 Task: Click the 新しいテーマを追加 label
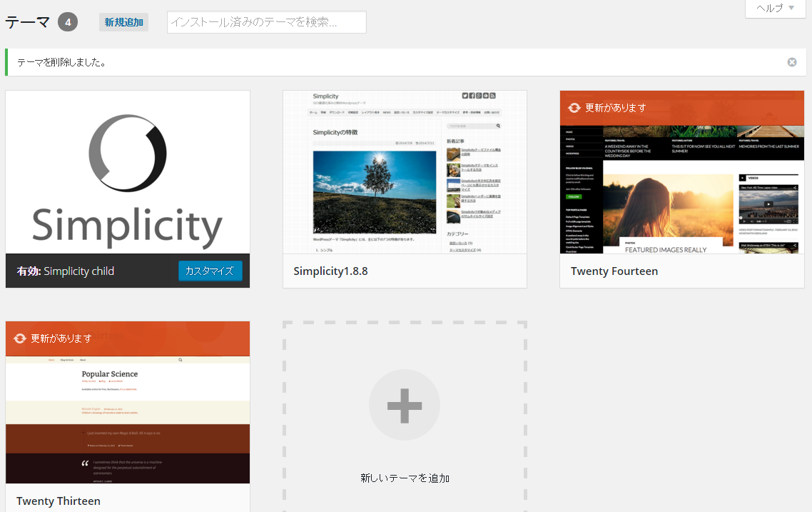click(405, 478)
